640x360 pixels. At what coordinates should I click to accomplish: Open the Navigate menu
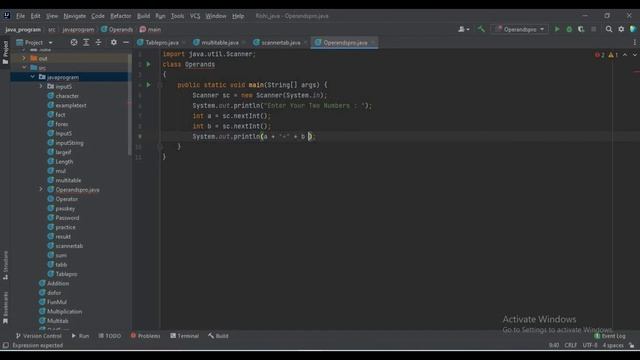(x=75, y=16)
